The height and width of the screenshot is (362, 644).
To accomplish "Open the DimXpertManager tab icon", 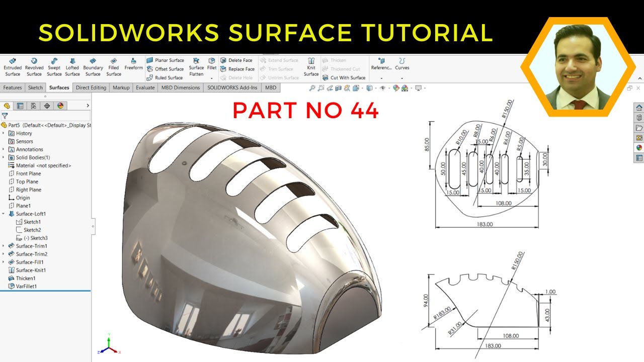I will 47,106.
